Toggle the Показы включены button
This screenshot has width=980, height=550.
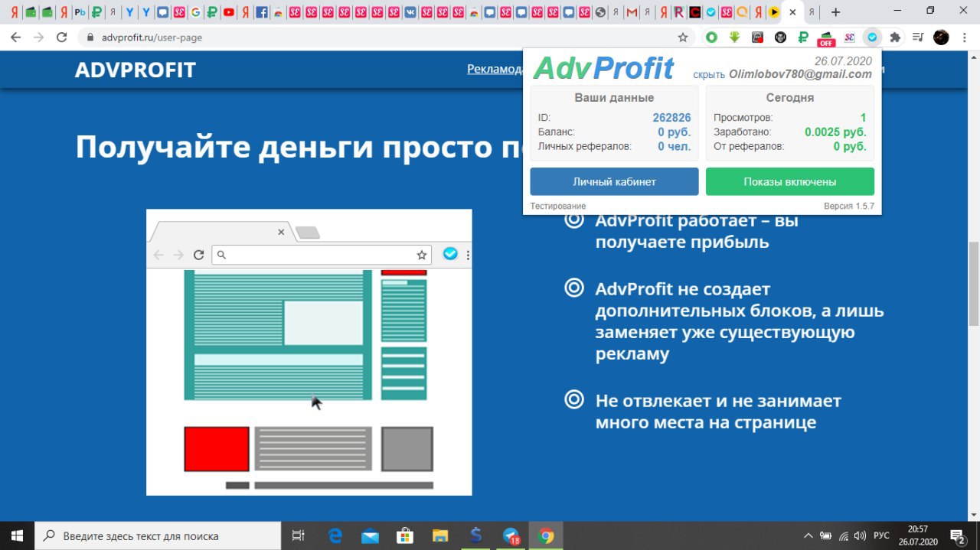coord(789,182)
